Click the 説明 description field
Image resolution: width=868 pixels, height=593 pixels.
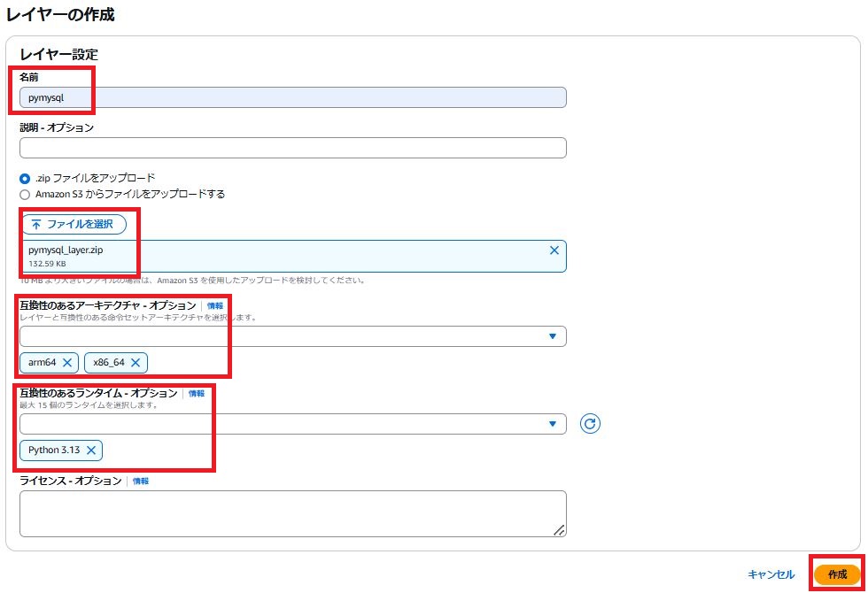pyautogui.click(x=292, y=147)
